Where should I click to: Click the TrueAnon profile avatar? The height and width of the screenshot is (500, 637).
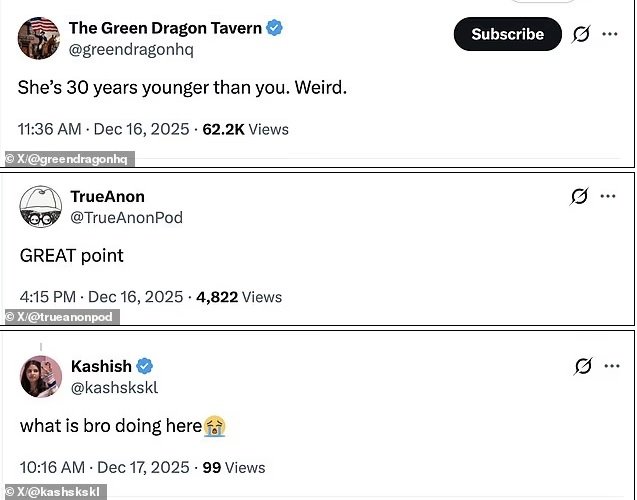tap(41, 206)
